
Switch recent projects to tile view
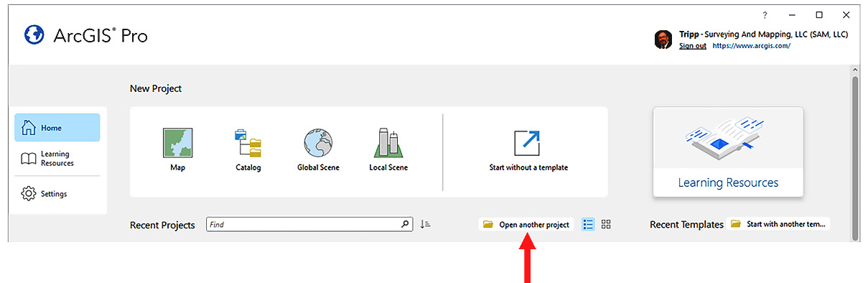pyautogui.click(x=606, y=224)
